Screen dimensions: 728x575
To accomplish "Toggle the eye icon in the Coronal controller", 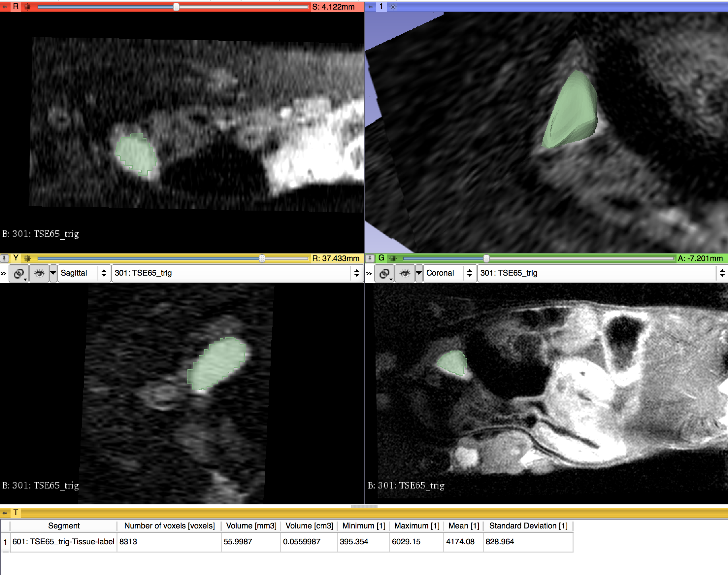I will (406, 273).
